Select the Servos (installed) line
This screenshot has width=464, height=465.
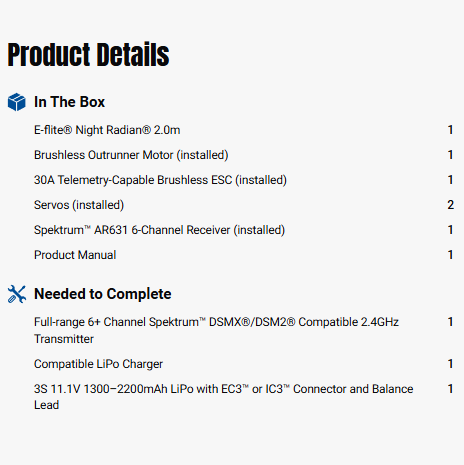[79, 205]
